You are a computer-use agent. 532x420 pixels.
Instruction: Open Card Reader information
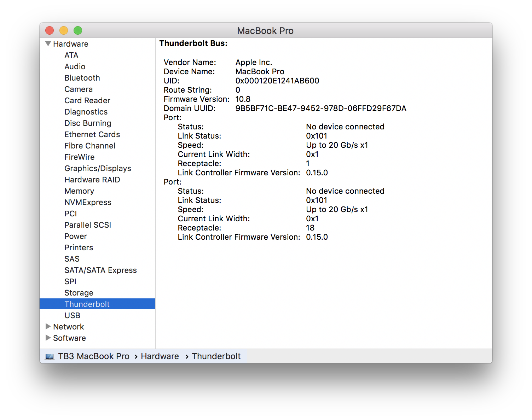[87, 100]
